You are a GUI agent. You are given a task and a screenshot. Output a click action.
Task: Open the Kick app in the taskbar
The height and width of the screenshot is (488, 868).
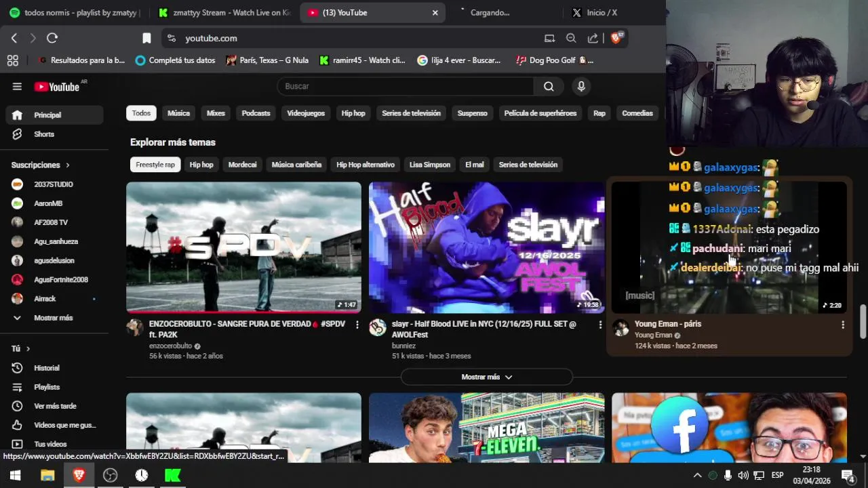point(173,475)
